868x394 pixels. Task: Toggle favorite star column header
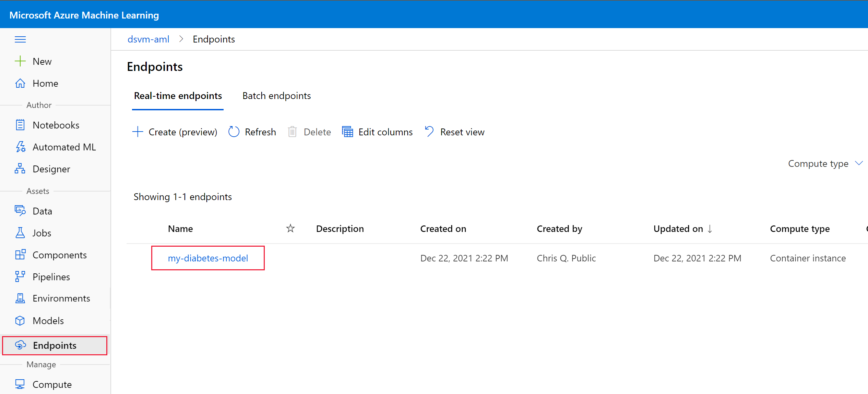pyautogui.click(x=290, y=229)
